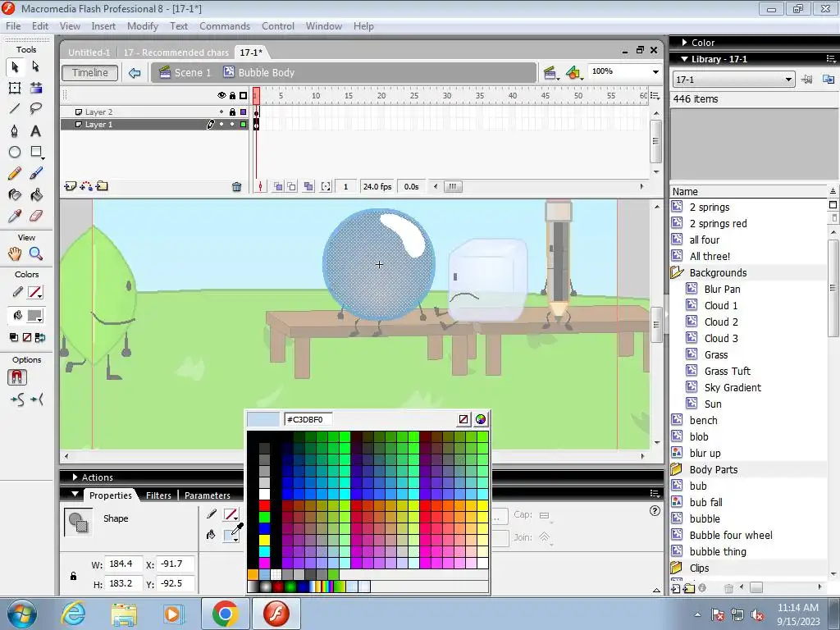Viewport: 840px width, 630px height.
Task: Toggle Edit Multiple Frames button
Action: pyautogui.click(x=308, y=186)
